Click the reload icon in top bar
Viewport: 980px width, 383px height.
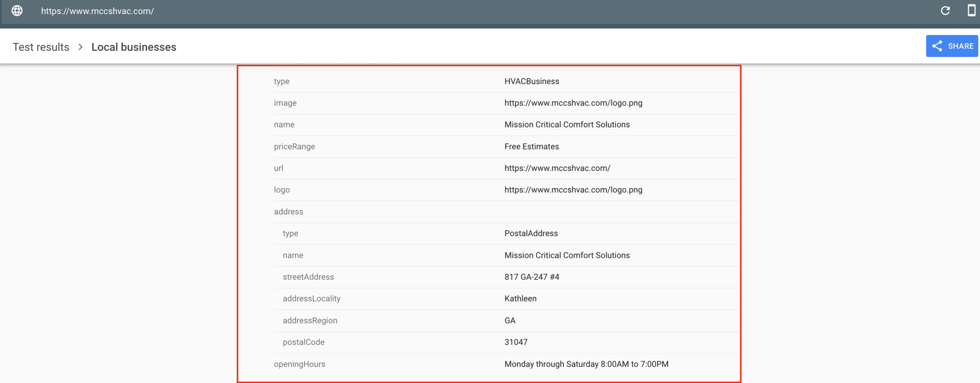click(x=945, y=11)
